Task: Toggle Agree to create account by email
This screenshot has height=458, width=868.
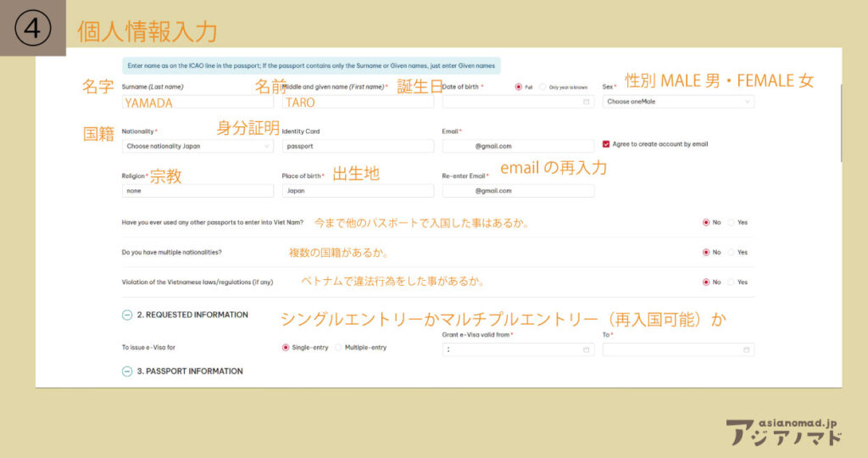Action: 605,144
